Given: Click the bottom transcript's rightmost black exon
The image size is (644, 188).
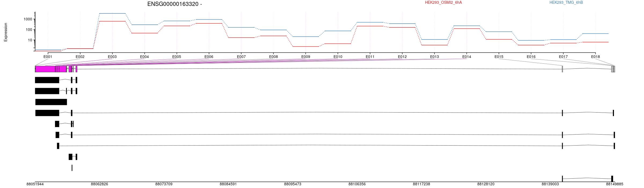Looking at the screenshot, I should (x=612, y=179).
